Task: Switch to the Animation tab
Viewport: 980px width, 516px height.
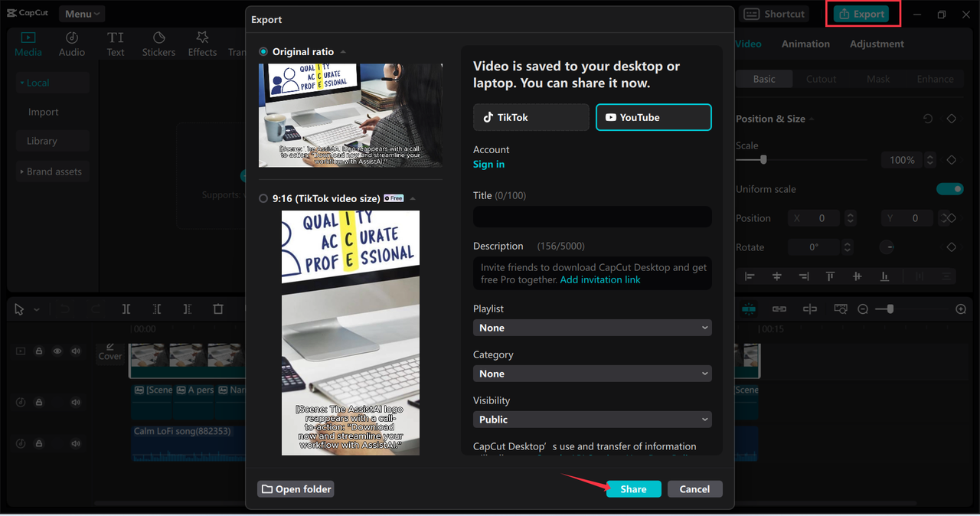Action: point(805,44)
